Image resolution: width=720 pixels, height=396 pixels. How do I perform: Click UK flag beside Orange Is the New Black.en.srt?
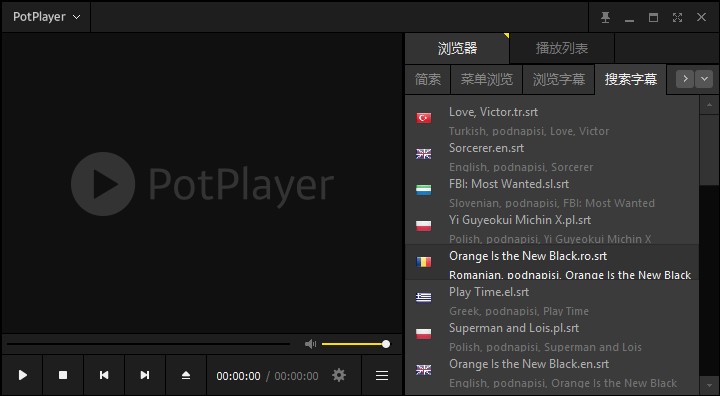pos(423,369)
